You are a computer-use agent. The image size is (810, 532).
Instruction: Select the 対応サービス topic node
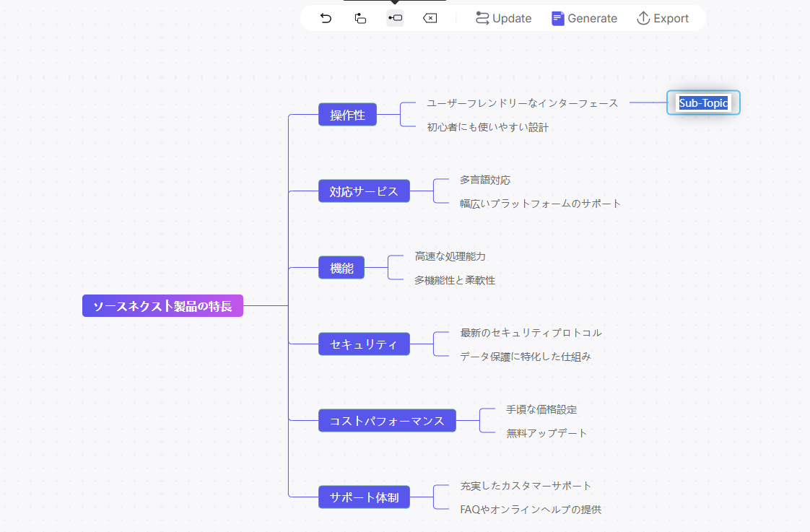(364, 191)
